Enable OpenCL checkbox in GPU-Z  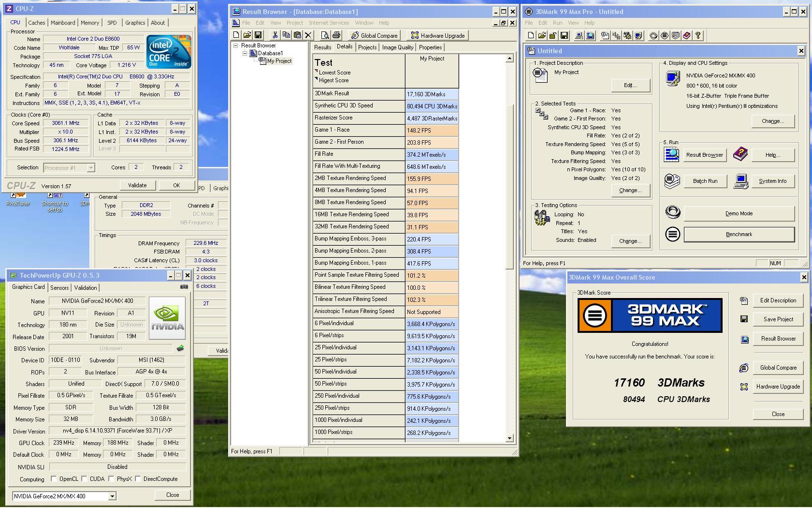[54, 479]
